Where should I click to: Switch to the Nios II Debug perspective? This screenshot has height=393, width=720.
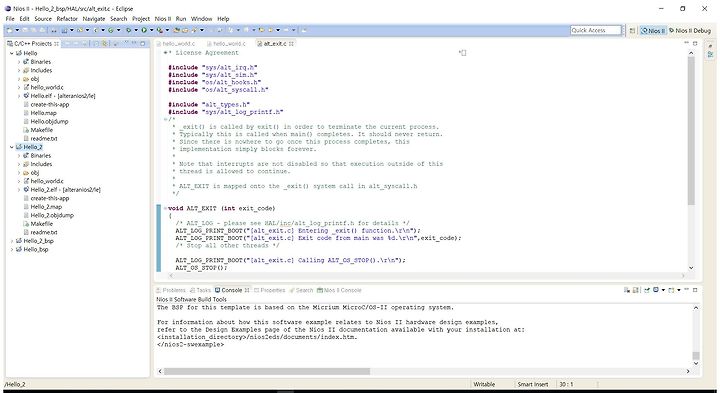coord(690,30)
